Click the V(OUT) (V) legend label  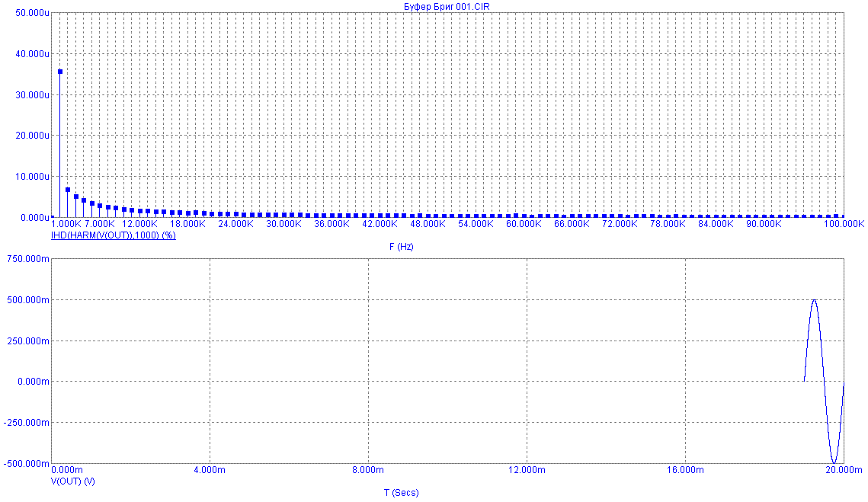coord(72,481)
